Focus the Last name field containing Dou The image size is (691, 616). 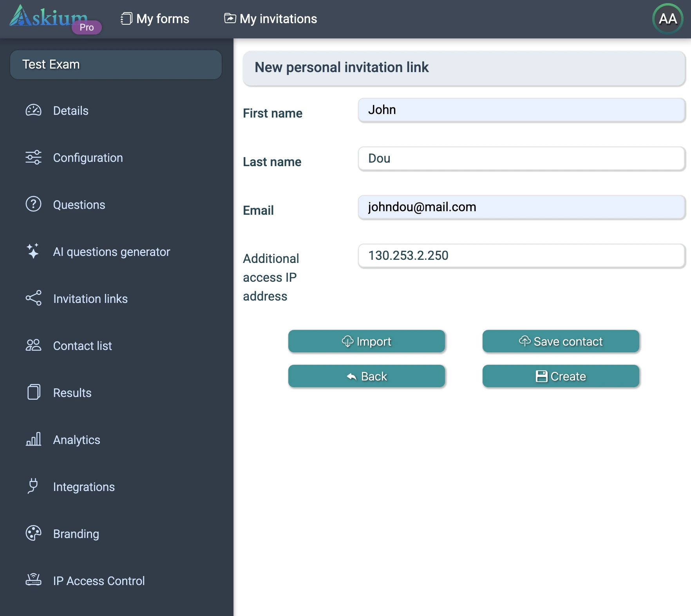pos(521,159)
